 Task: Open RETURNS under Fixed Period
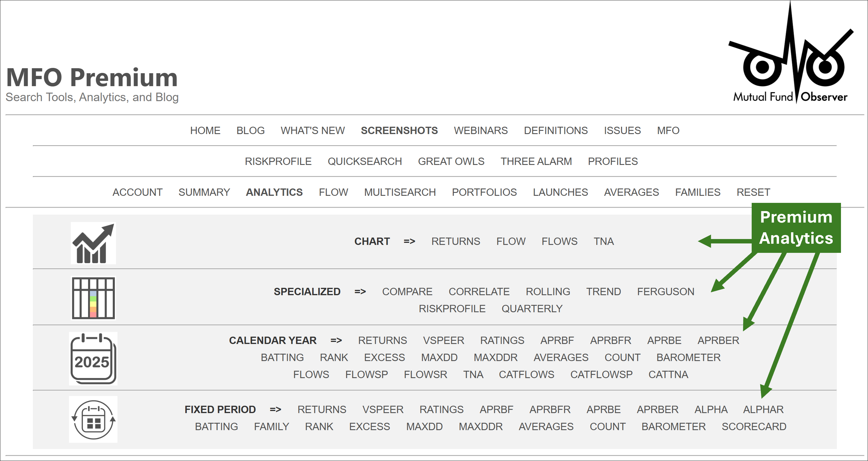click(322, 410)
